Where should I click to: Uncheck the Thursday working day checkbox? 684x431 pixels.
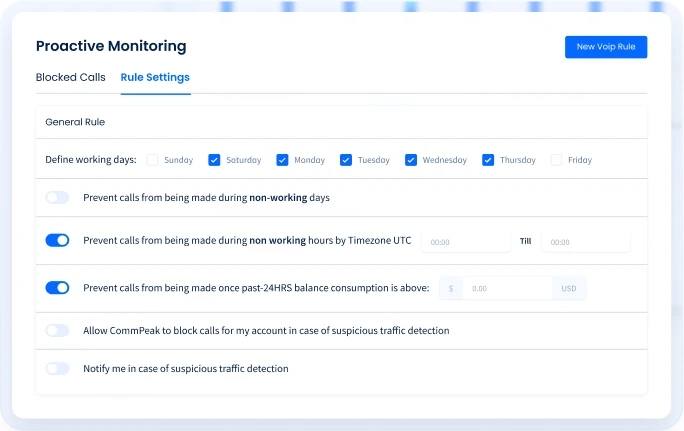488,160
